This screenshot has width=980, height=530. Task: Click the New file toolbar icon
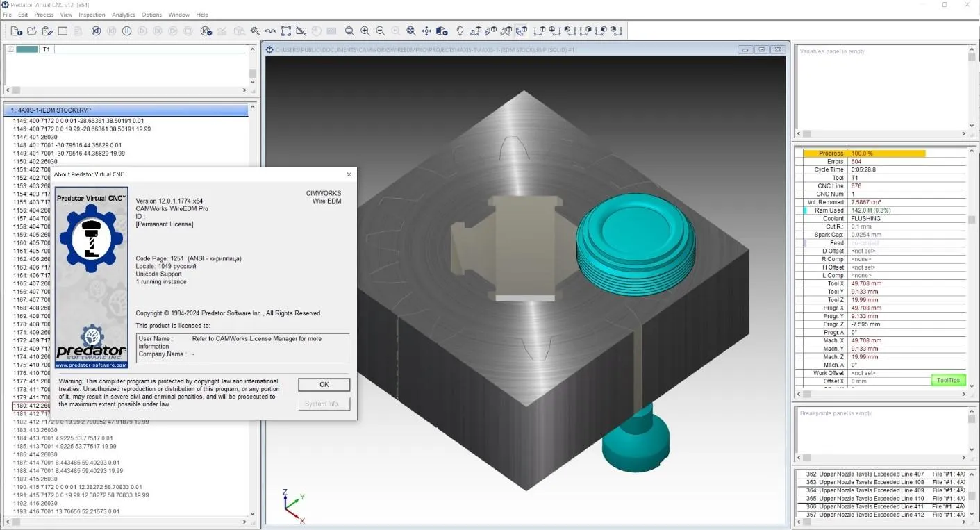point(16,31)
